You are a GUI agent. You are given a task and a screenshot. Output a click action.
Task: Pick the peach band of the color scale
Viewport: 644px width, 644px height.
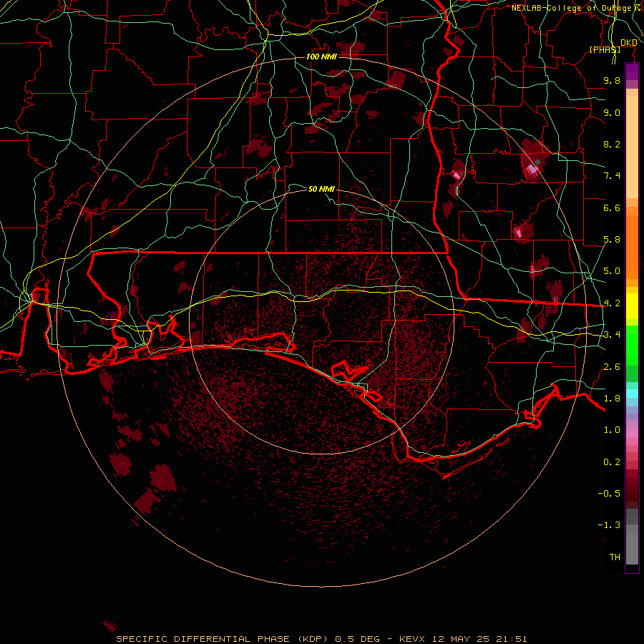tap(632, 147)
